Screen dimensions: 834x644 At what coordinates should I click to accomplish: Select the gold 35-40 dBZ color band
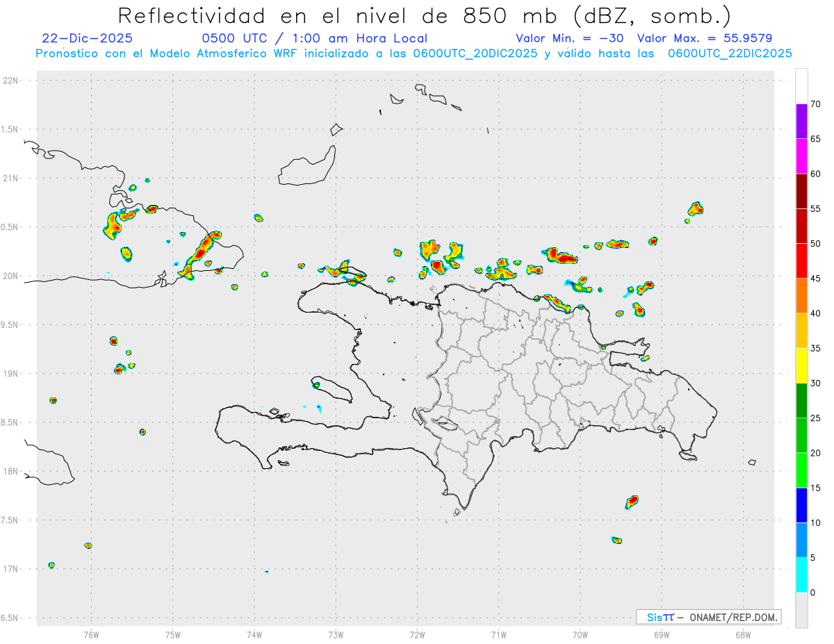[x=801, y=331]
